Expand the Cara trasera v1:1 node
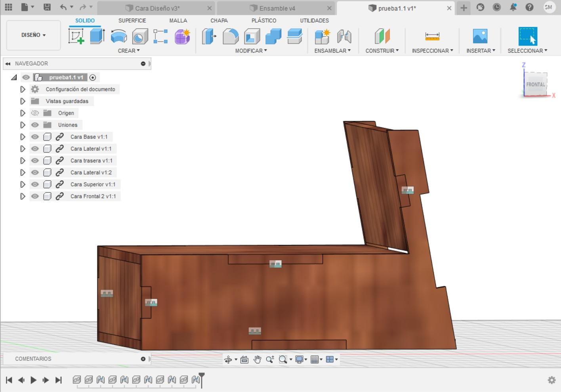The width and height of the screenshot is (561, 392). tap(23, 161)
